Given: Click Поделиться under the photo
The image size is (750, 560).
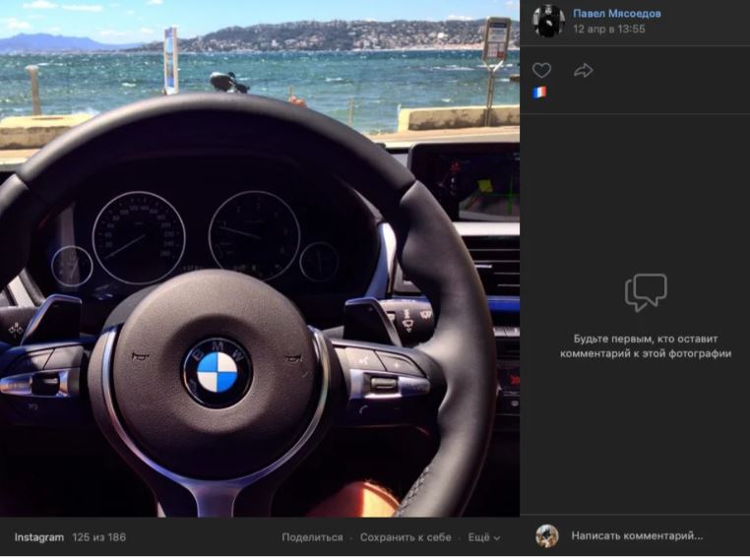Looking at the screenshot, I should click(312, 537).
